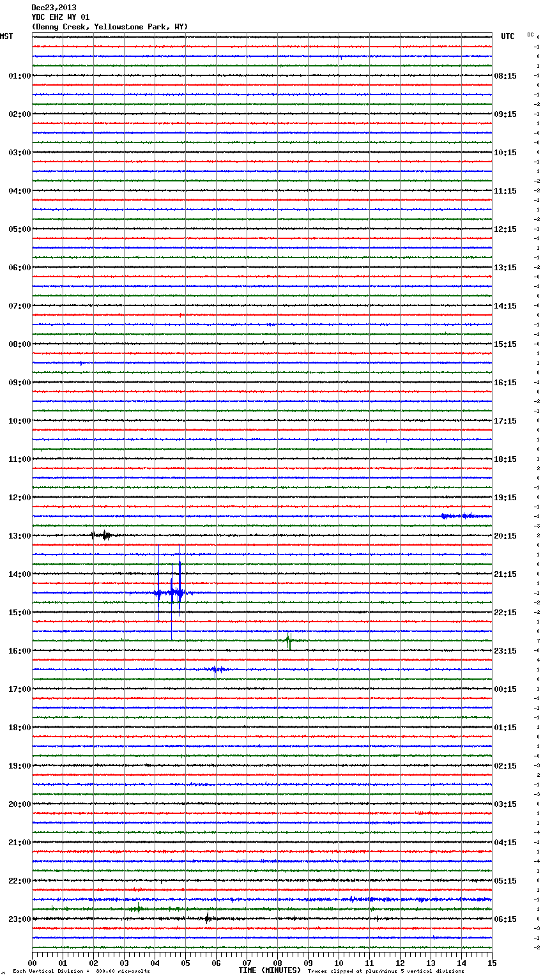Select the 11:00 MST time label
The image size is (543, 980).
(x=19, y=459)
